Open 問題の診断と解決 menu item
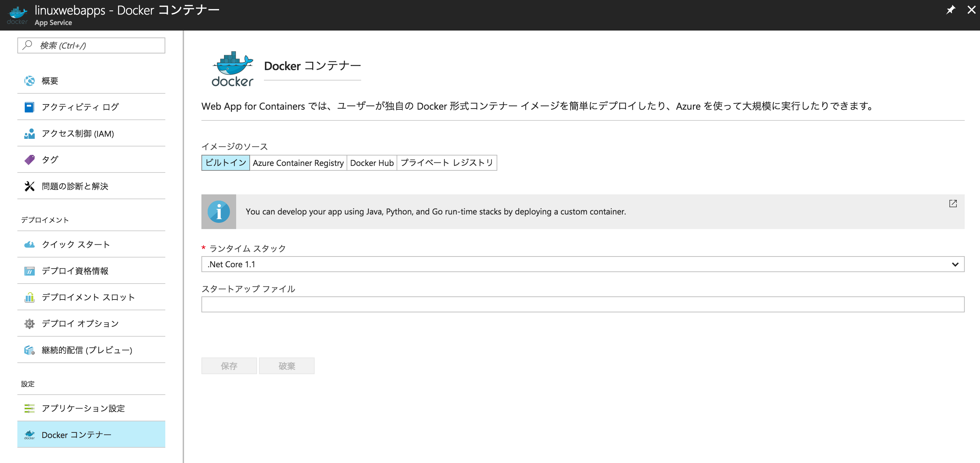This screenshot has width=980, height=463. click(91, 186)
